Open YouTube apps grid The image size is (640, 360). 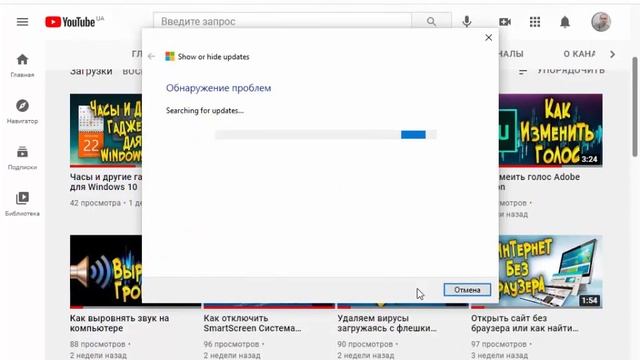click(535, 22)
